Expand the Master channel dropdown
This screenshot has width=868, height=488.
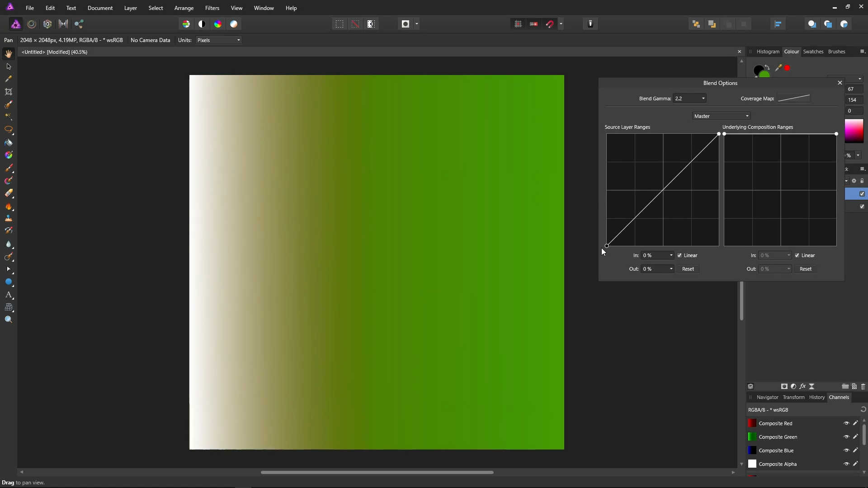point(721,116)
